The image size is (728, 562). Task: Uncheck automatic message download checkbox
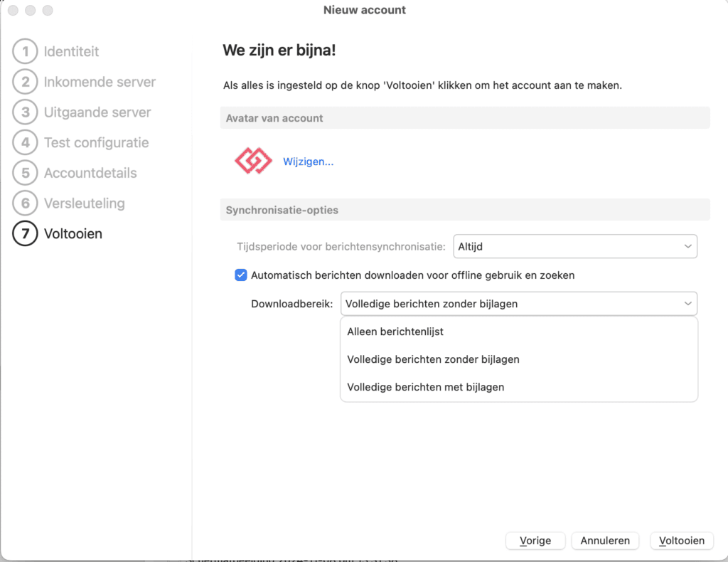pyautogui.click(x=241, y=275)
